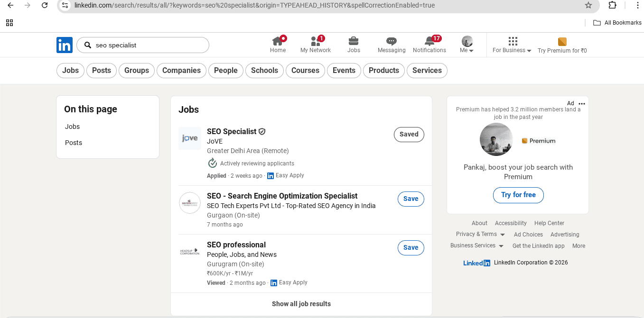Reload the page with the refresh icon
This screenshot has height=318, width=644.
[45, 5]
